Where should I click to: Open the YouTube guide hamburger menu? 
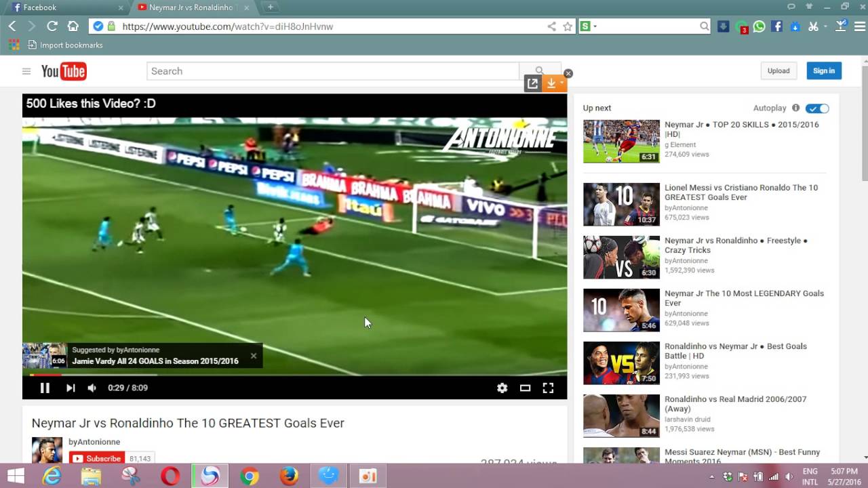[26, 71]
